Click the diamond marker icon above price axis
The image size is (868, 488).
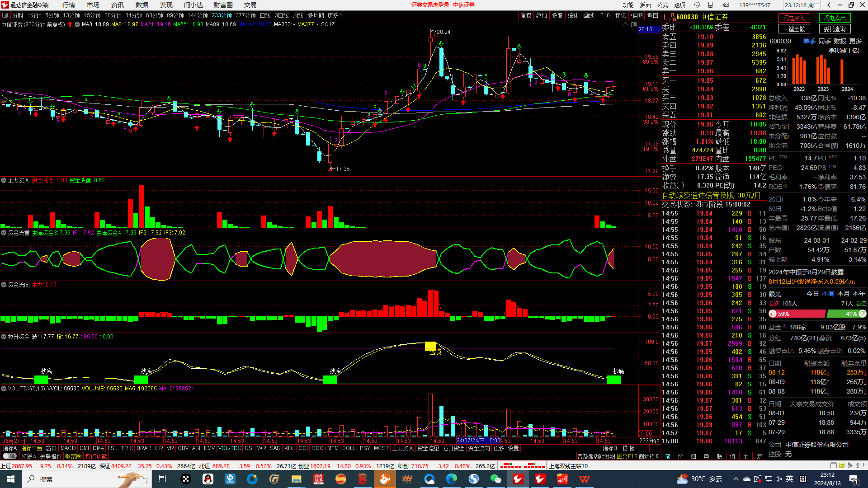[626, 24]
